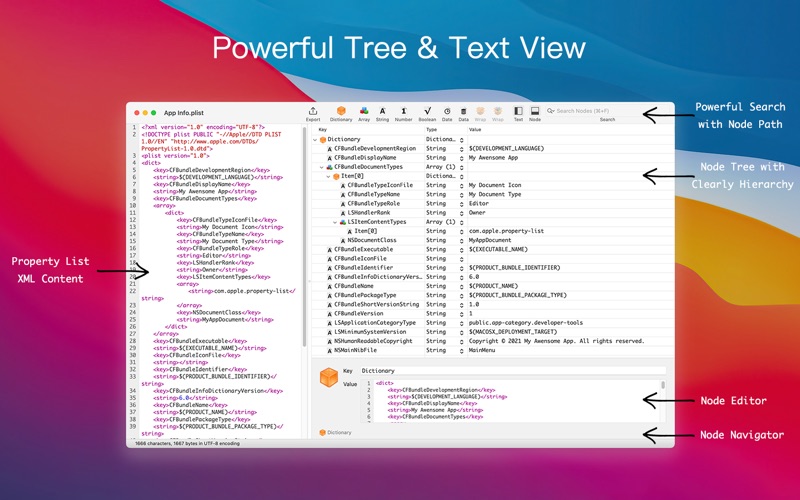Select the CFBundleTypeIconFile row

pyautogui.click(x=493, y=186)
